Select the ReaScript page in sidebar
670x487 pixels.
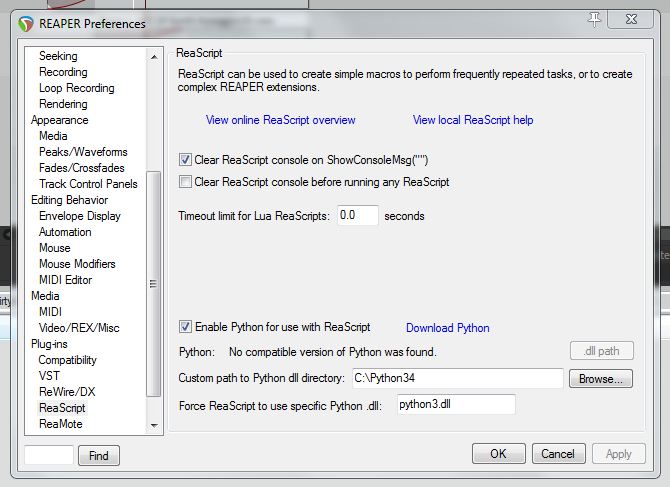pos(62,408)
